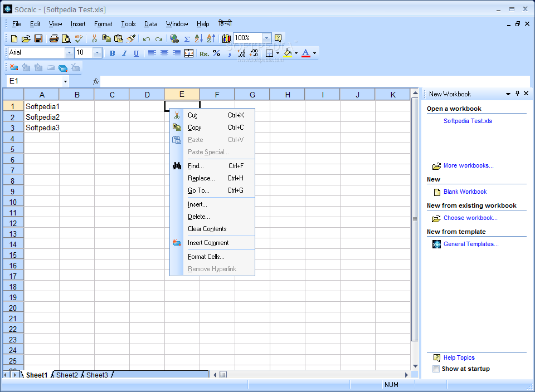Open the Help Topics link
Viewport: 535px width, 392px height.
(x=459, y=357)
